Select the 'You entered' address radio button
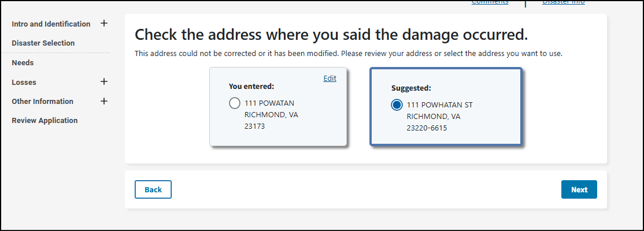The image size is (644, 231). pos(235,104)
